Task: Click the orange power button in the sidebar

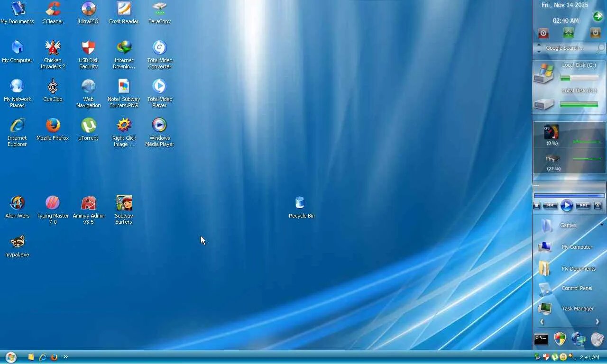Action: [x=595, y=33]
